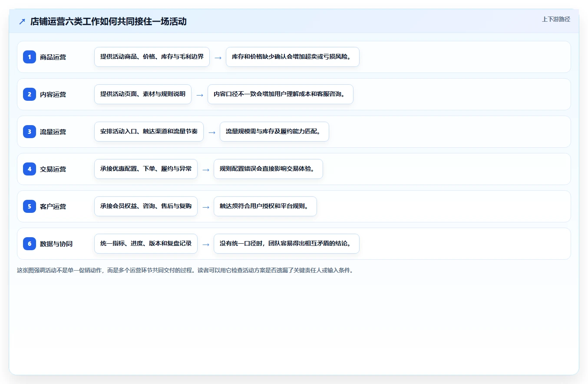This screenshot has width=588, height=384.
Task: Click the box 承接优惠配置、下单、履约与异常
Action: pos(146,169)
